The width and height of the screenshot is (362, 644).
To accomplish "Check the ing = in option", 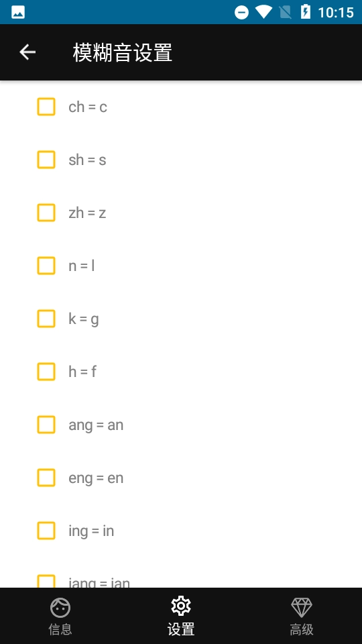I will point(46,531).
